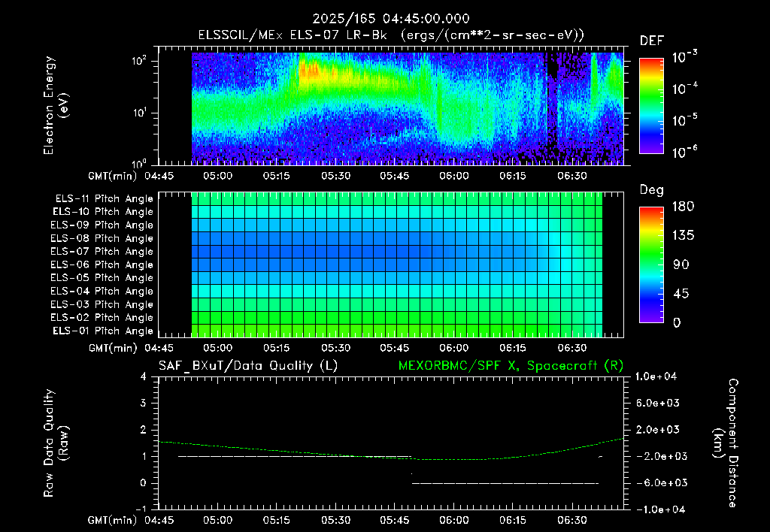Click the 05:30 tick label under bottom plot
This screenshot has height=532, width=770.
point(336,520)
